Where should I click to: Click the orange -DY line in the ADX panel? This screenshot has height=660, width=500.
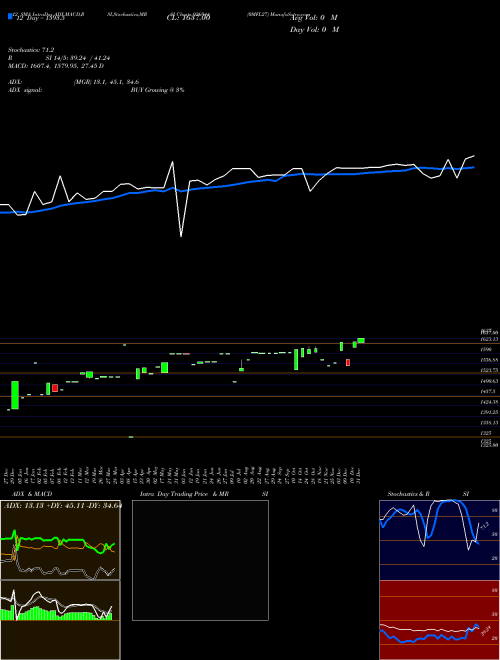(42, 548)
